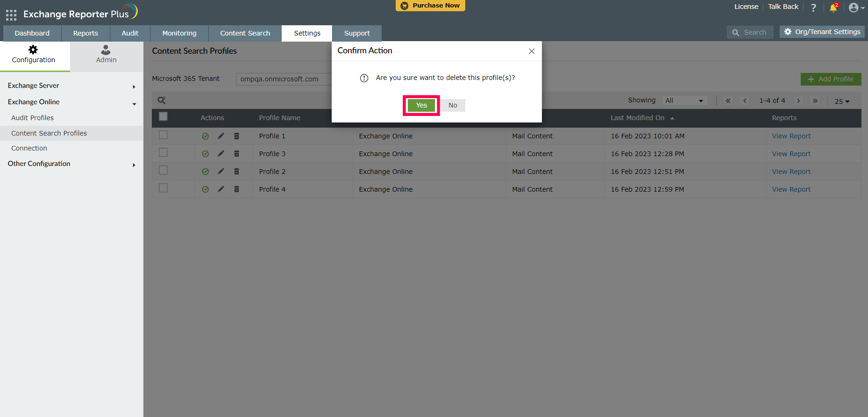This screenshot has height=417, width=868.
Task: Switch to the Reports tab
Action: pos(85,33)
